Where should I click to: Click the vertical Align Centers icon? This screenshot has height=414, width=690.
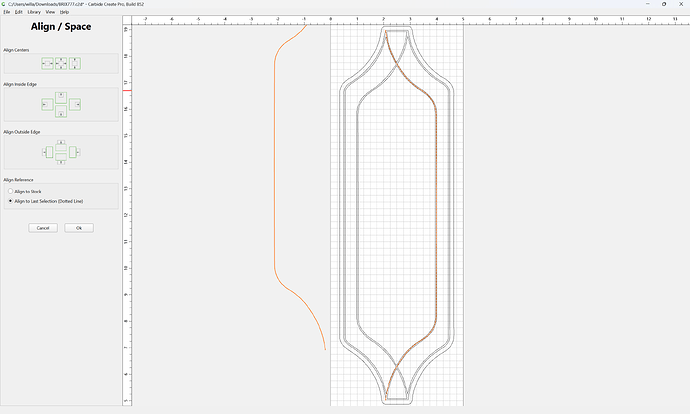click(x=75, y=63)
